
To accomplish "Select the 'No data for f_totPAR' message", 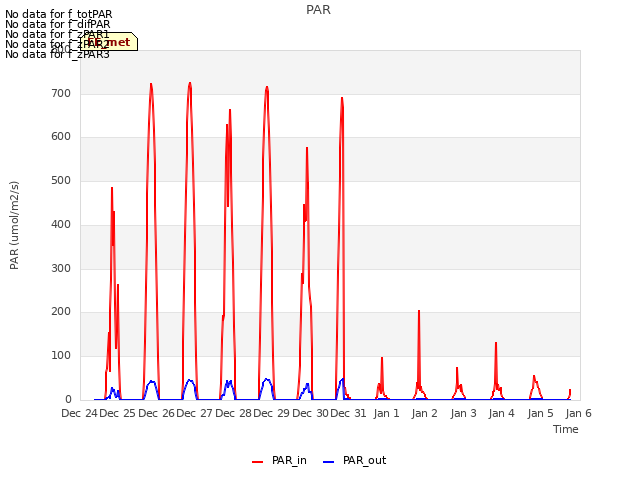I will 58,14.
